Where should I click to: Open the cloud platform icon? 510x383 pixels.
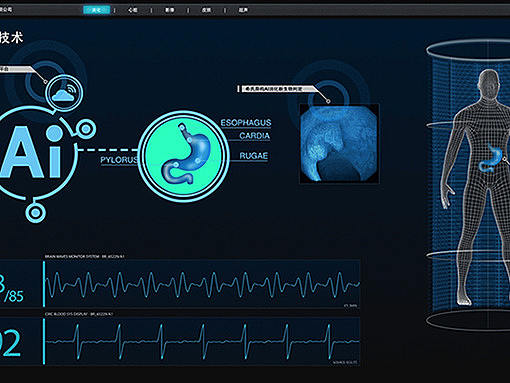click(x=64, y=93)
